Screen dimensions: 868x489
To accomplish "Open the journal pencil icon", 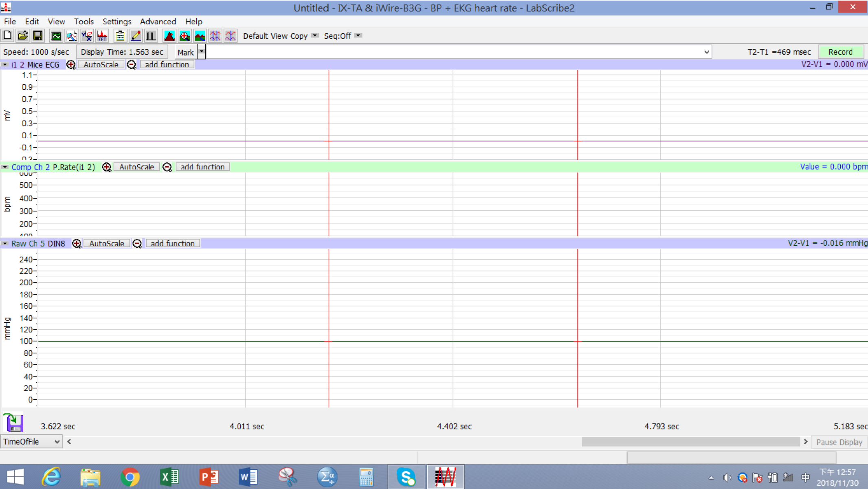I will coord(135,36).
